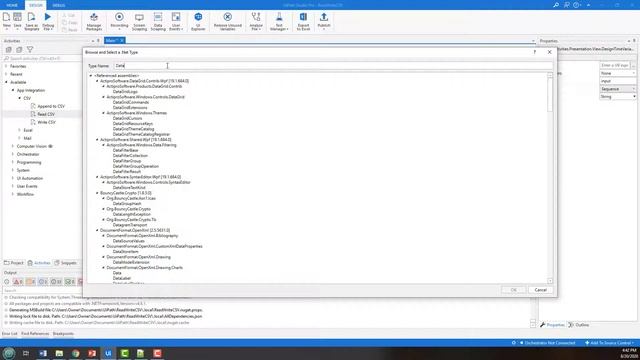The height and width of the screenshot is (360, 640).
Task: Click the help question mark in dialog
Action: (535, 52)
